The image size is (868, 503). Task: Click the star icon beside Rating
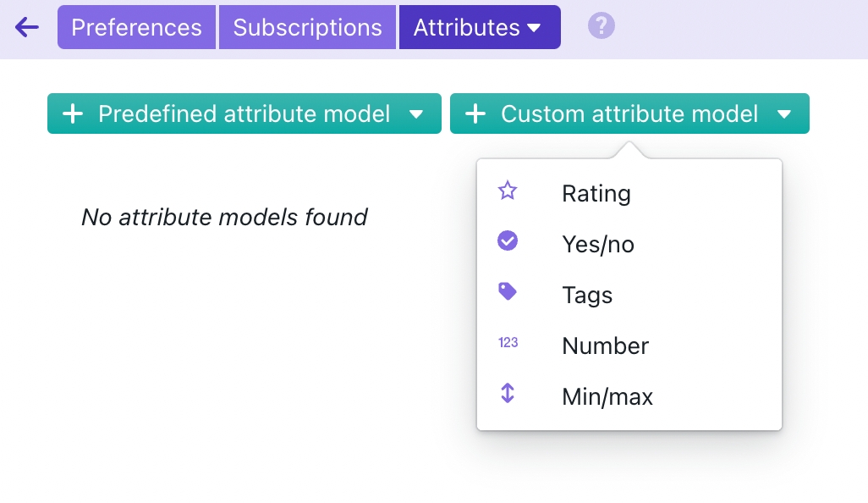508,191
